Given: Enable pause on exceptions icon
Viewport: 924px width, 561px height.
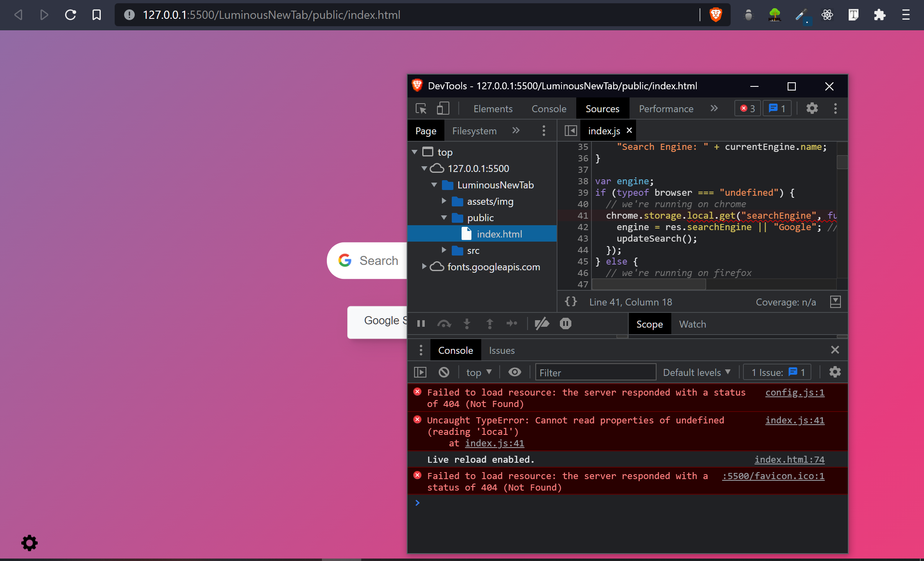Looking at the screenshot, I should pyautogui.click(x=565, y=323).
